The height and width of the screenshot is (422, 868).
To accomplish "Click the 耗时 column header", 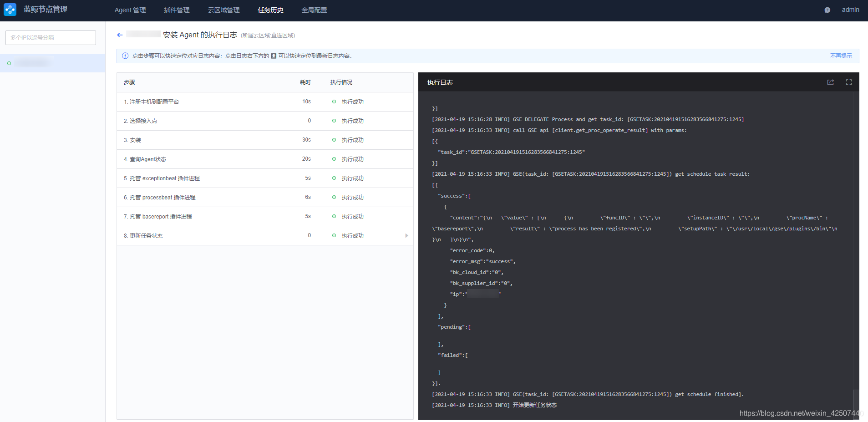I will pos(305,82).
